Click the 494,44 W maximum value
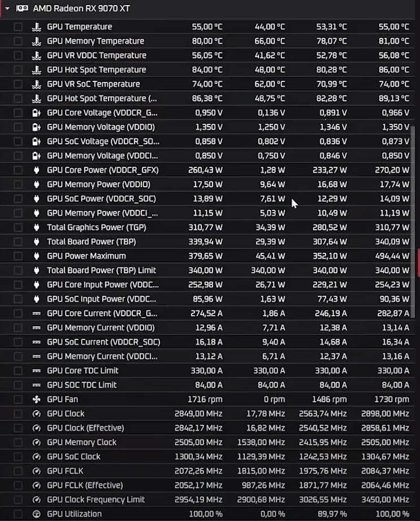This screenshot has width=420, height=521. 392,256
